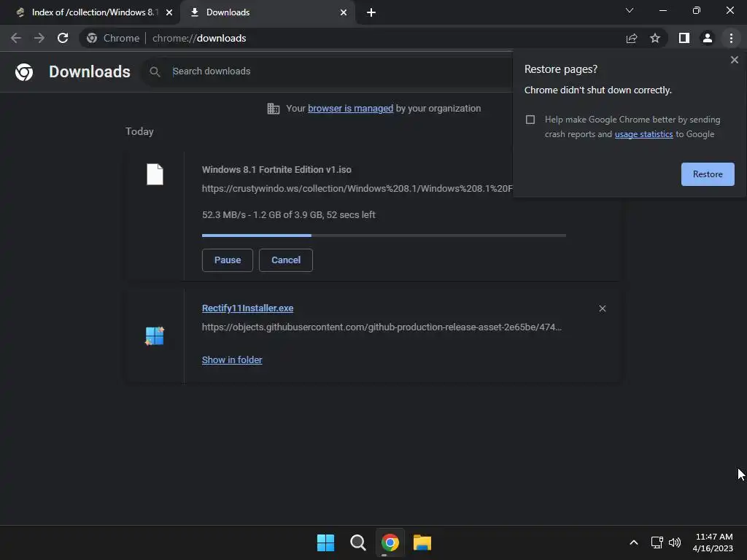Viewport: 747px width, 560px height.
Task: Open taskbar Search
Action: (357, 542)
